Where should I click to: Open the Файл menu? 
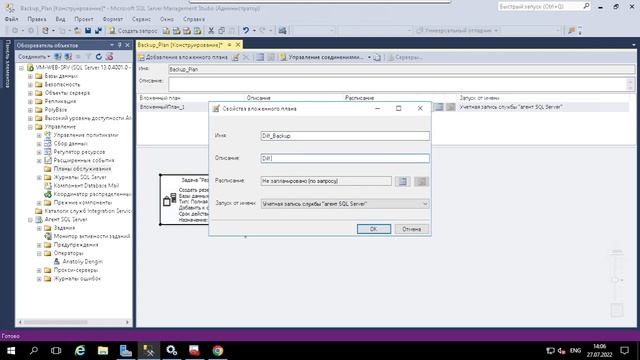point(11,19)
